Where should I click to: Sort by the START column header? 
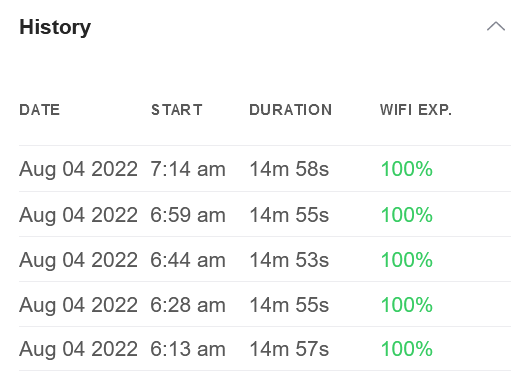(177, 110)
